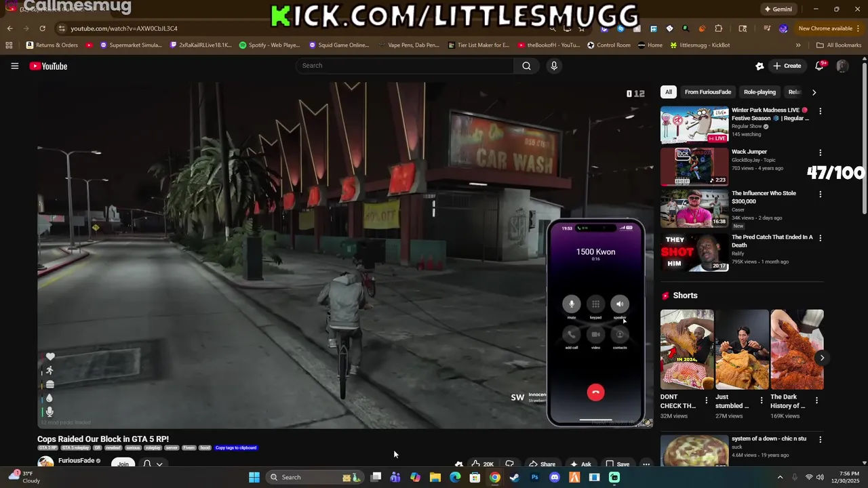The width and height of the screenshot is (868, 488).
Task: Open All Bookmarks folder
Action: pos(839,45)
